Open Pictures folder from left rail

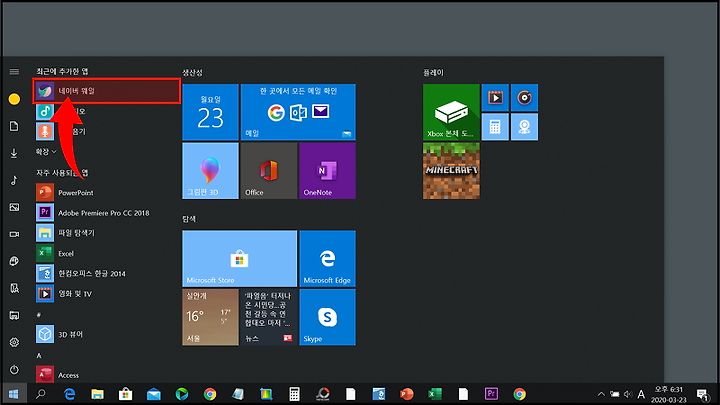pos(14,207)
